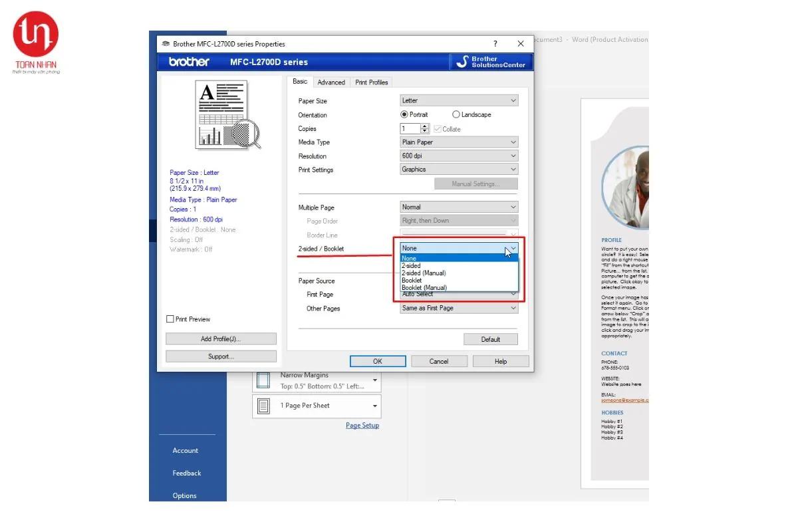Switch to the Advanced tab
The image size is (798, 532).
point(331,82)
